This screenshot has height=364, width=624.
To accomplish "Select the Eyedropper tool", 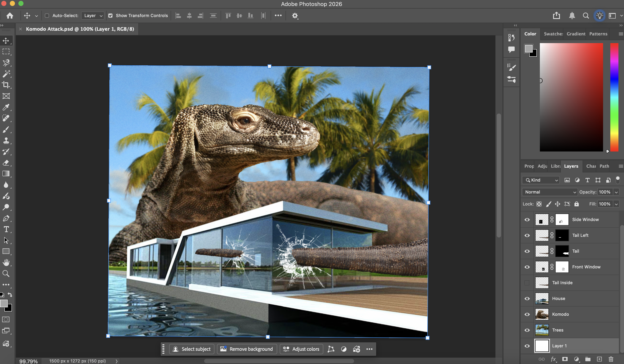I will click(6, 107).
